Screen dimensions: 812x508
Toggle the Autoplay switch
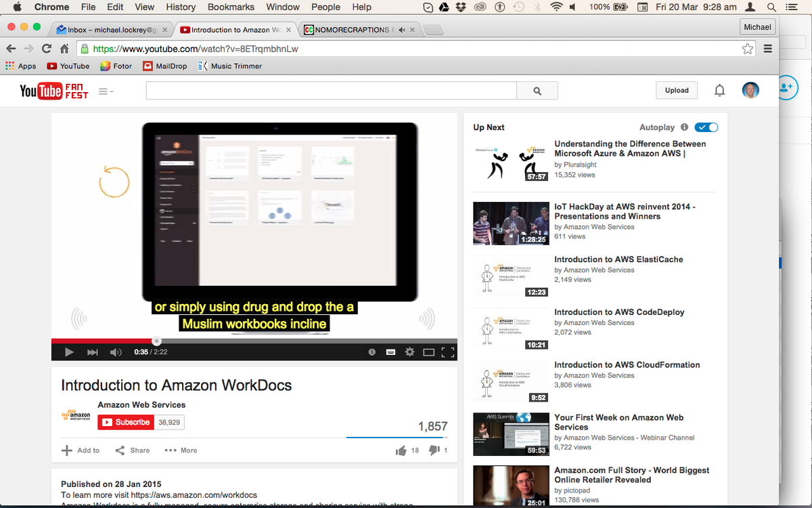706,127
